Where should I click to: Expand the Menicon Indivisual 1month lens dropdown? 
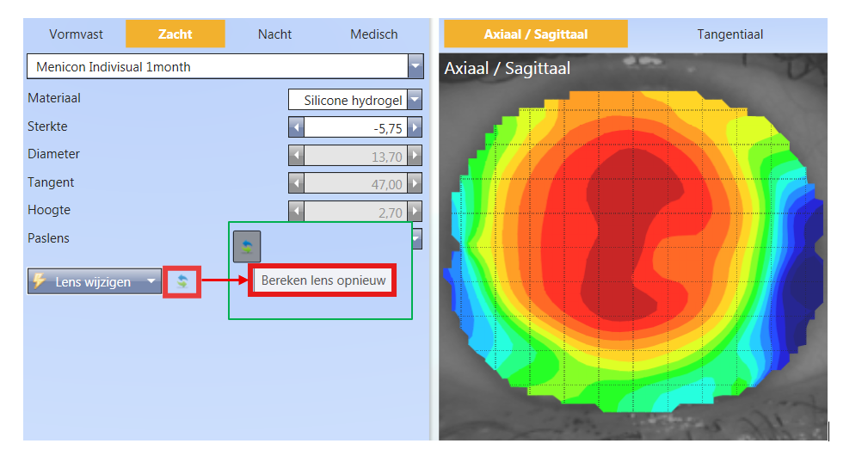(416, 66)
